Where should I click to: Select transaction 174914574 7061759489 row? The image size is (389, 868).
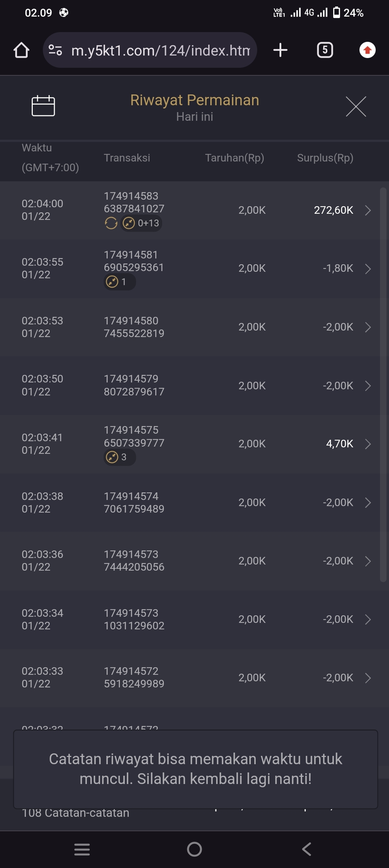point(134,502)
